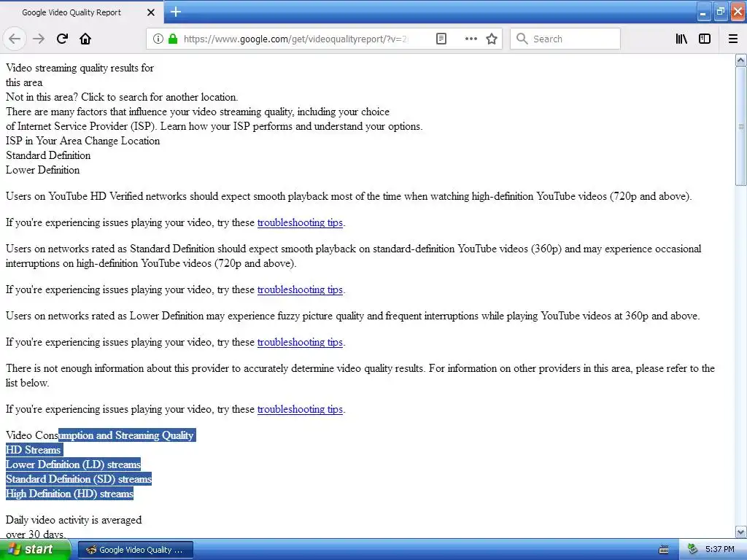Image resolution: width=747 pixels, height=560 pixels.
Task: Open troubleshooting tips link below Lower Definition paragraph
Action: point(300,342)
